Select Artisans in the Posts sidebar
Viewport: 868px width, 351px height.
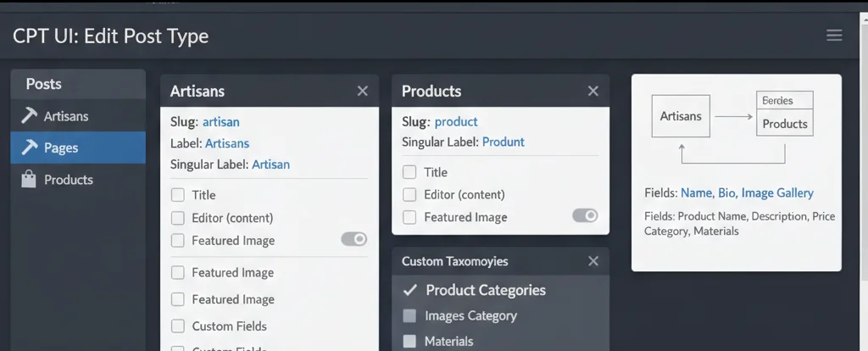[78, 116]
